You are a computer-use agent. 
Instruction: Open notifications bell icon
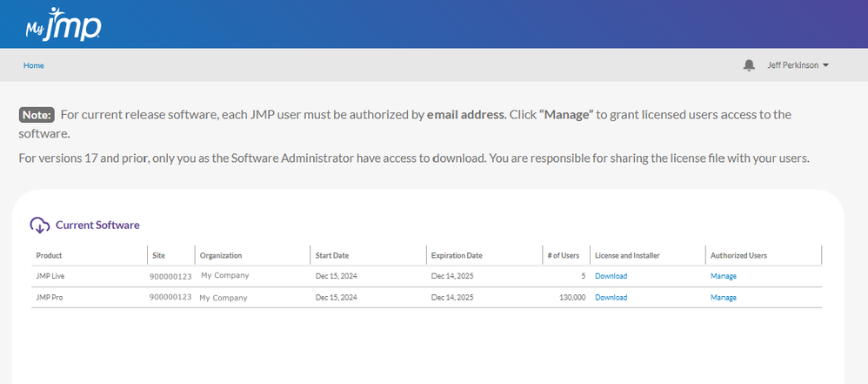point(749,65)
